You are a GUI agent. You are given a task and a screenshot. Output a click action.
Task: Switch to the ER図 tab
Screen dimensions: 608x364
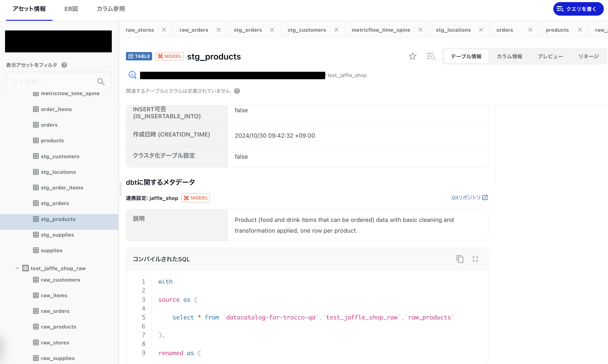point(71,9)
